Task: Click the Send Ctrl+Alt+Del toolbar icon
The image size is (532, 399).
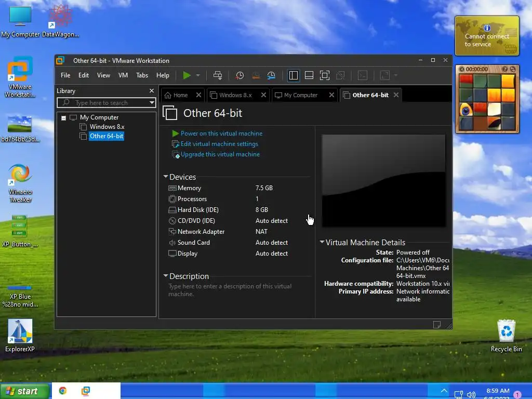Action: point(218,75)
